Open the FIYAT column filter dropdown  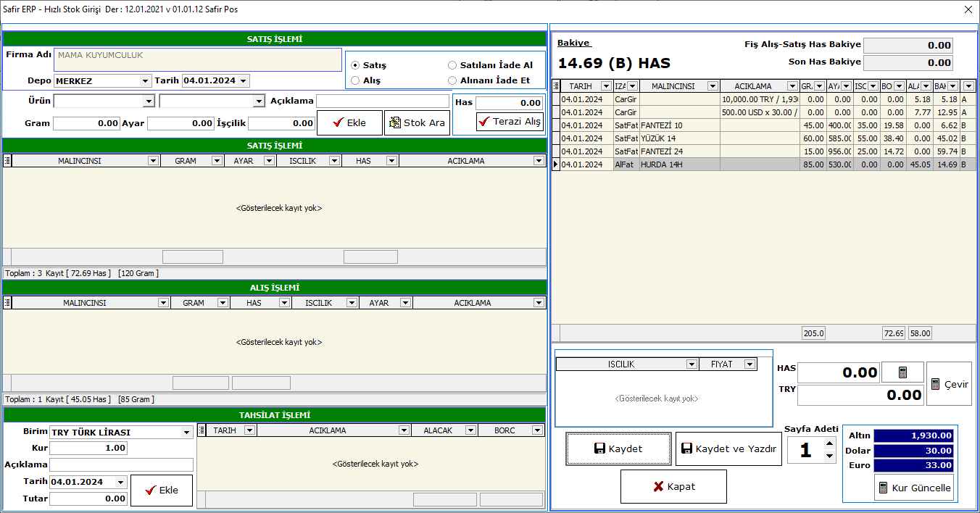pos(749,364)
